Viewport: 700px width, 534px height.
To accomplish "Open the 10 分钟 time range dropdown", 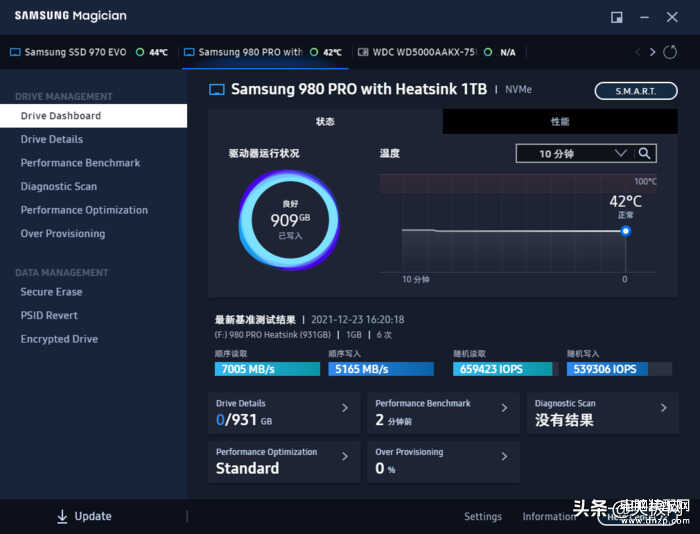I will tap(574, 153).
